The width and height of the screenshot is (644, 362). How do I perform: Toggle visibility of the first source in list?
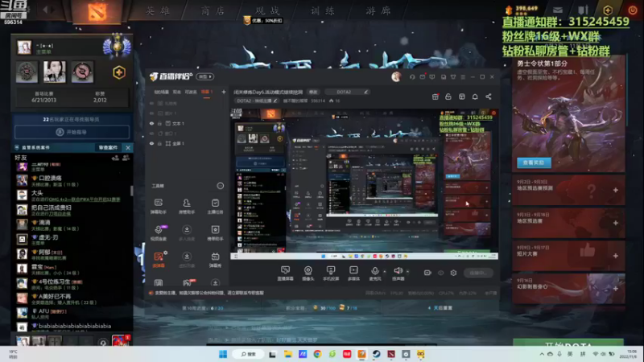click(151, 104)
